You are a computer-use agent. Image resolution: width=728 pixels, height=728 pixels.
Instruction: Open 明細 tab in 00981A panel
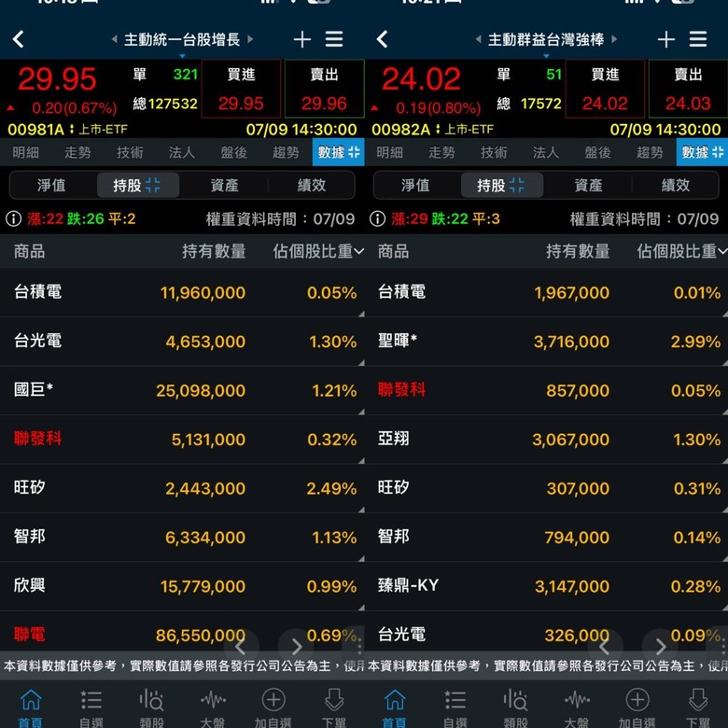(26, 152)
